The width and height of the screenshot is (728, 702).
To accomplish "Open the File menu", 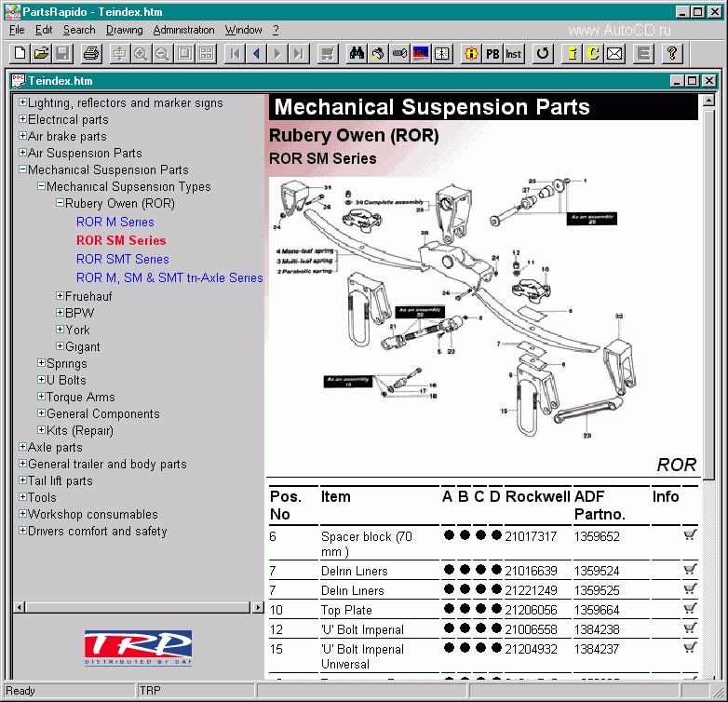I will [17, 30].
